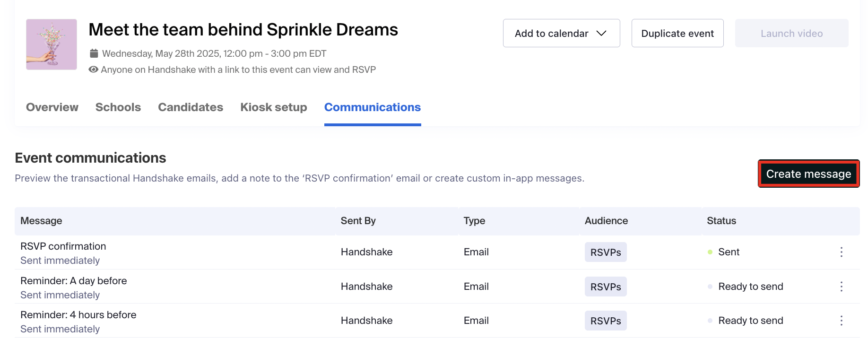Image resolution: width=868 pixels, height=348 pixels.
Task: Click the event title Meet the team behind Sprinkle Dreams
Action: tap(243, 30)
